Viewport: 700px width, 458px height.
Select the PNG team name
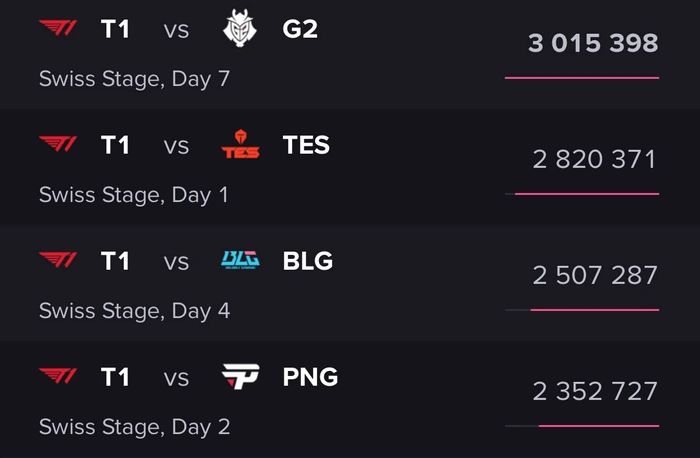(x=310, y=377)
